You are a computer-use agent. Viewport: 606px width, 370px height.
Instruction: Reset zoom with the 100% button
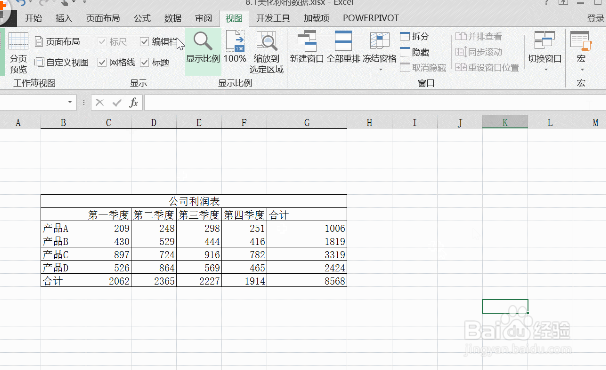235,48
